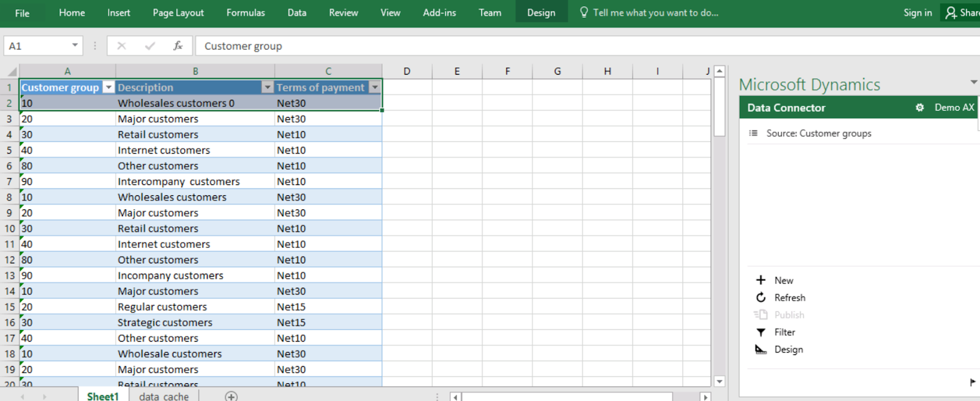Open Data Connector settings gear icon
Viewport: 980px width, 401px height.
tap(919, 108)
